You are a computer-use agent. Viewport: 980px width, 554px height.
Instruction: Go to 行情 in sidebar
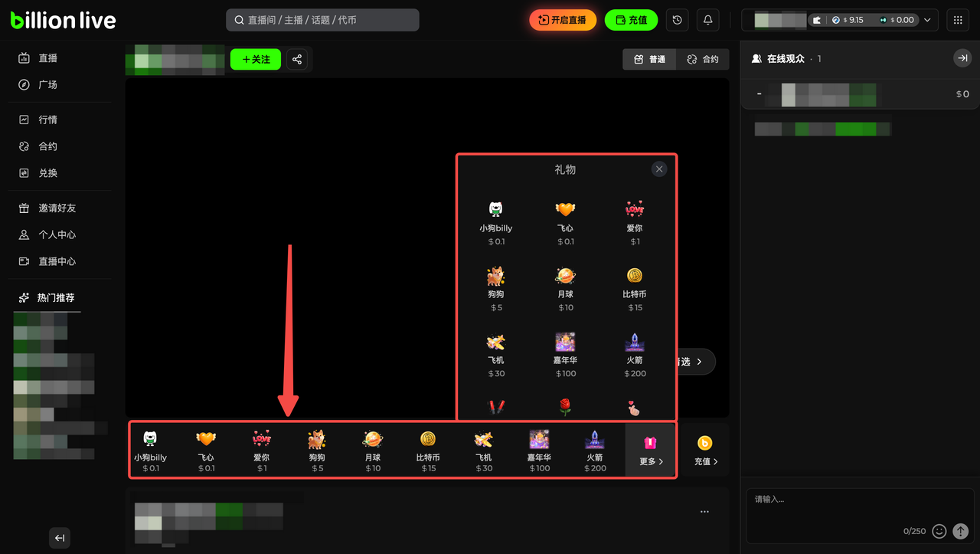pos(47,120)
